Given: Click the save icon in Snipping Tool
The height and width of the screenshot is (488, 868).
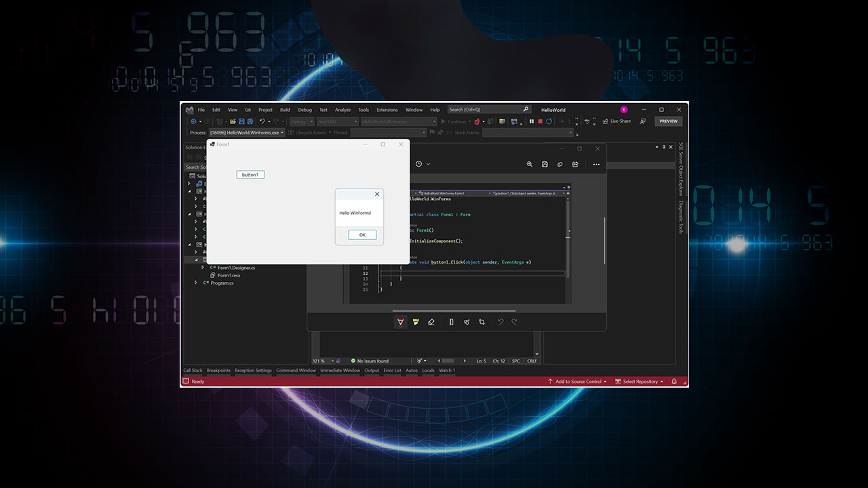Looking at the screenshot, I should [x=545, y=164].
